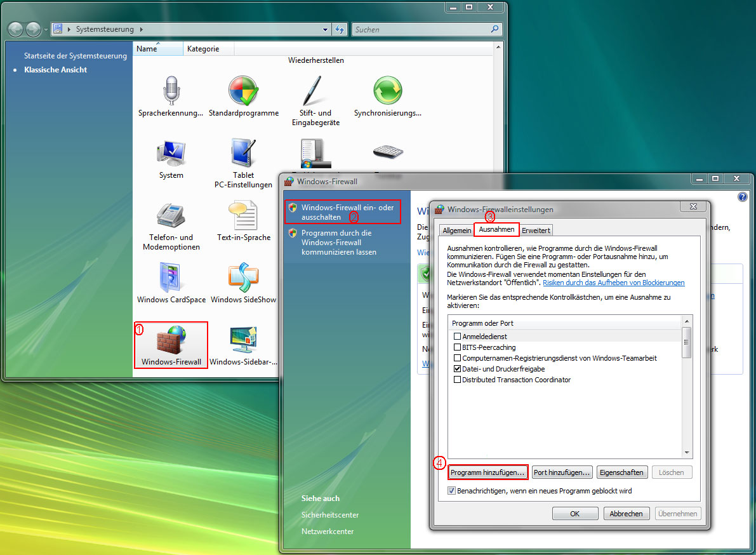Open Telefon- und Modemoptionen icon
Screen dimensions: 756x555
click(171, 225)
